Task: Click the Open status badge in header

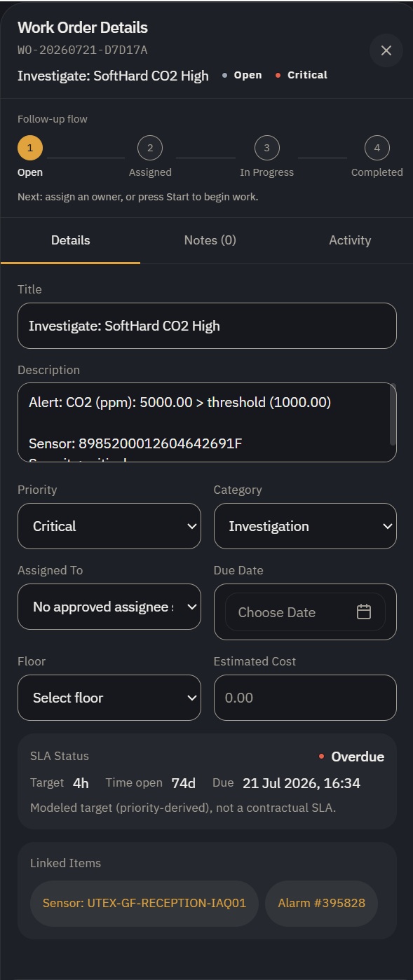Action: coord(242,75)
